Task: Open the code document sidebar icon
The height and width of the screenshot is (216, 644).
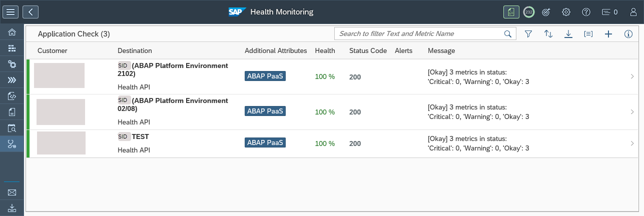Action: click(x=12, y=96)
